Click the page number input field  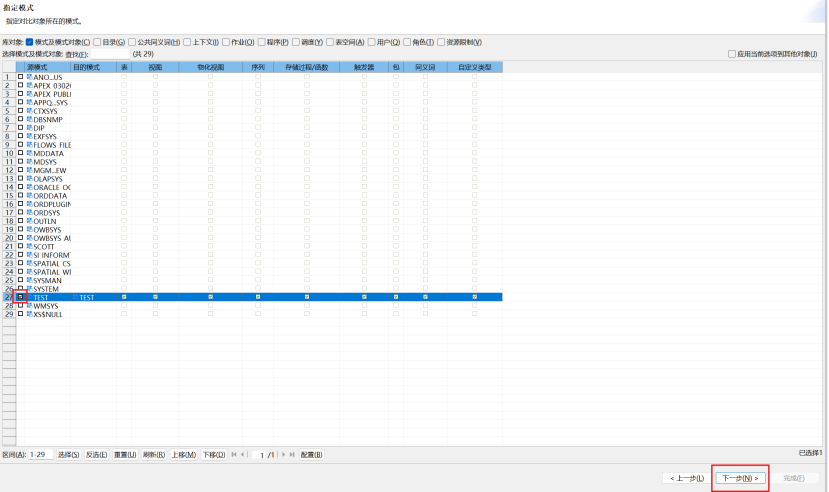(x=259, y=454)
